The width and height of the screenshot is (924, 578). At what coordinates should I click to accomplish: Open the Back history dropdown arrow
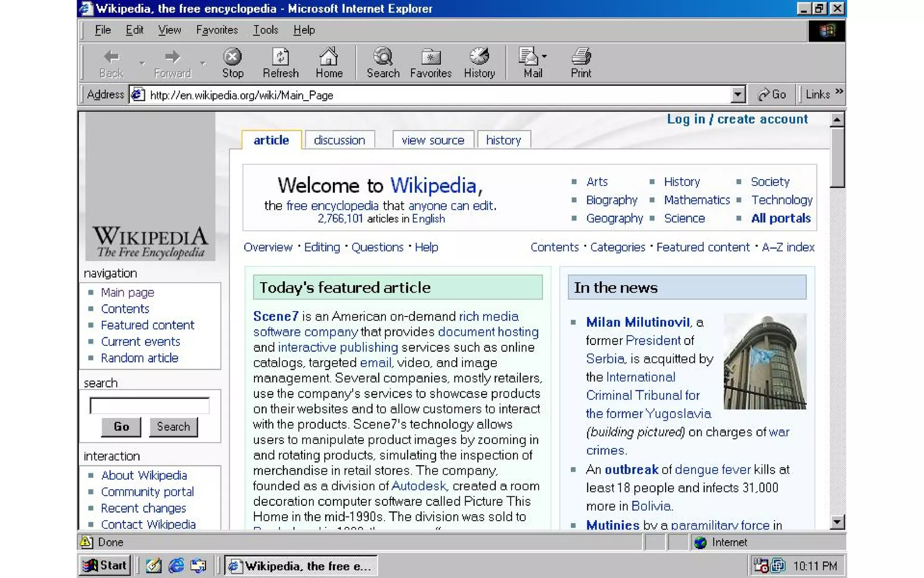(x=142, y=63)
